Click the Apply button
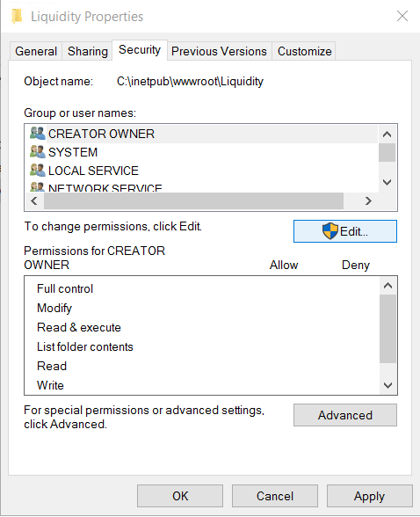 coord(369,496)
